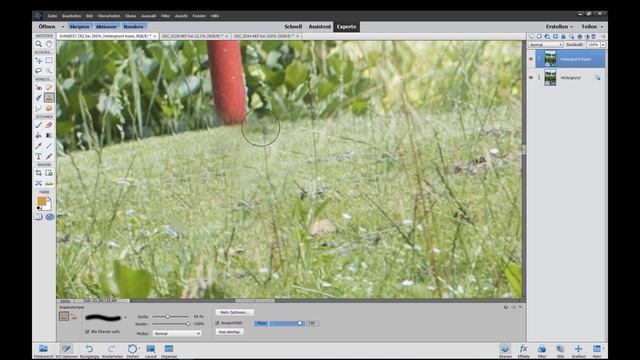Select the Rectangular Marquee tool

point(49,60)
